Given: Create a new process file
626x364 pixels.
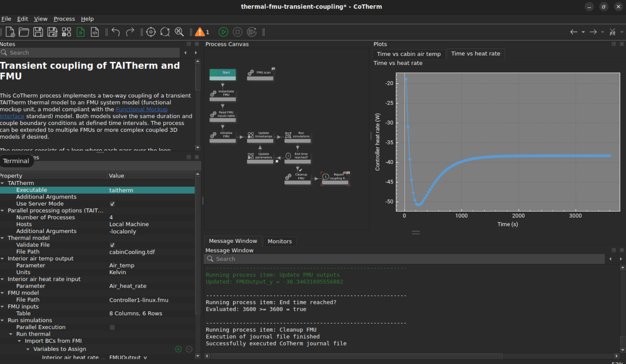Looking at the screenshot, I should (x=10, y=32).
